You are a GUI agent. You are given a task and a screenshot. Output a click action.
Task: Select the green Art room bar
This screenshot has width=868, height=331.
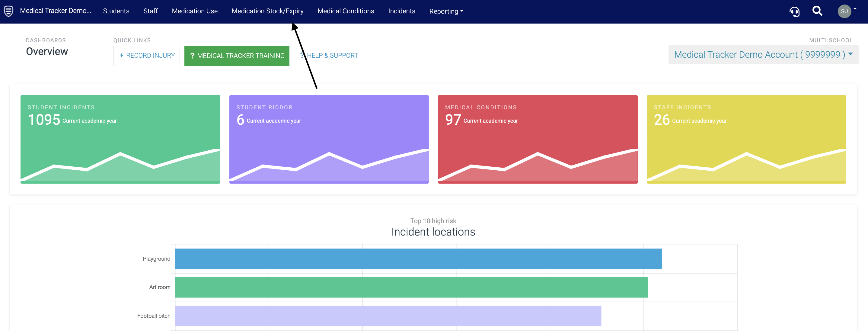pyautogui.click(x=411, y=287)
